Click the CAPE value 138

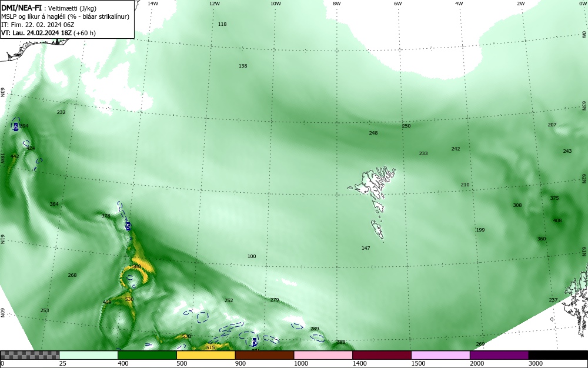click(243, 66)
